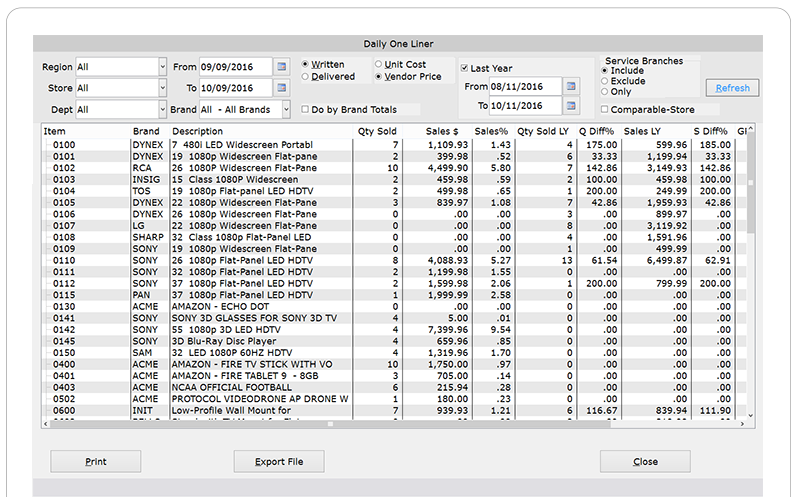Screen dimensions: 800x497
Task: Open calendar picker for Last Year To 10/11/2016
Action: [571, 106]
